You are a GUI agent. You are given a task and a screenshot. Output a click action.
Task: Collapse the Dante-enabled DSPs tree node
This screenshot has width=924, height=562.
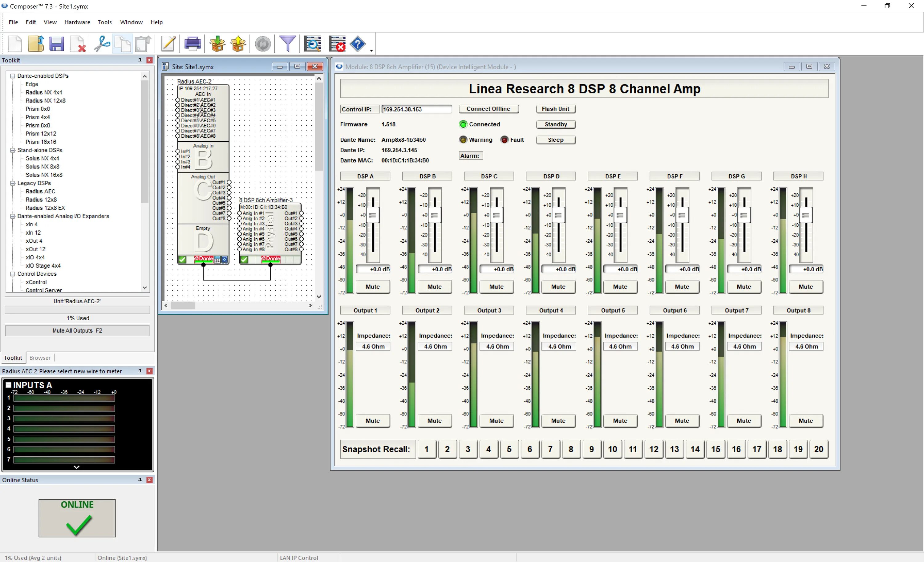[13, 76]
